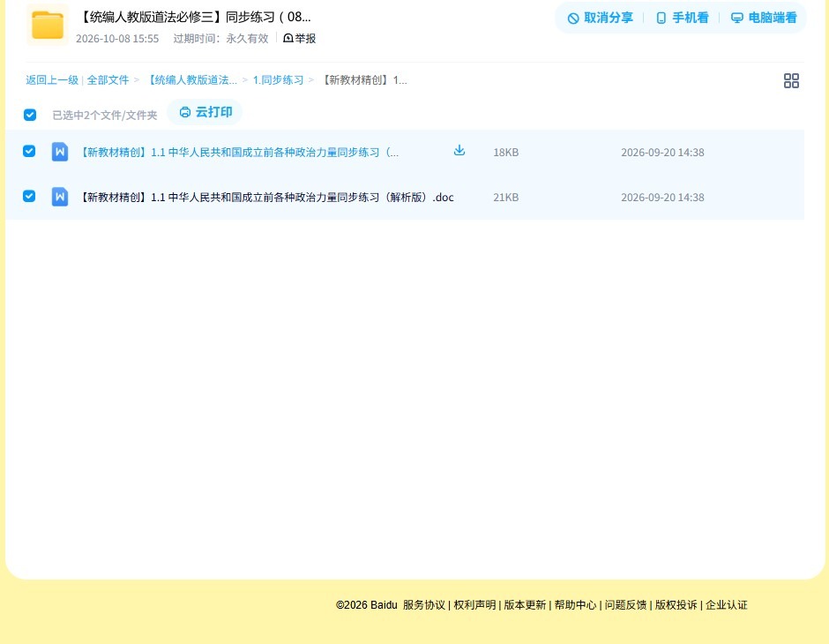Click Word icon of the 18KB file

pyautogui.click(x=60, y=152)
